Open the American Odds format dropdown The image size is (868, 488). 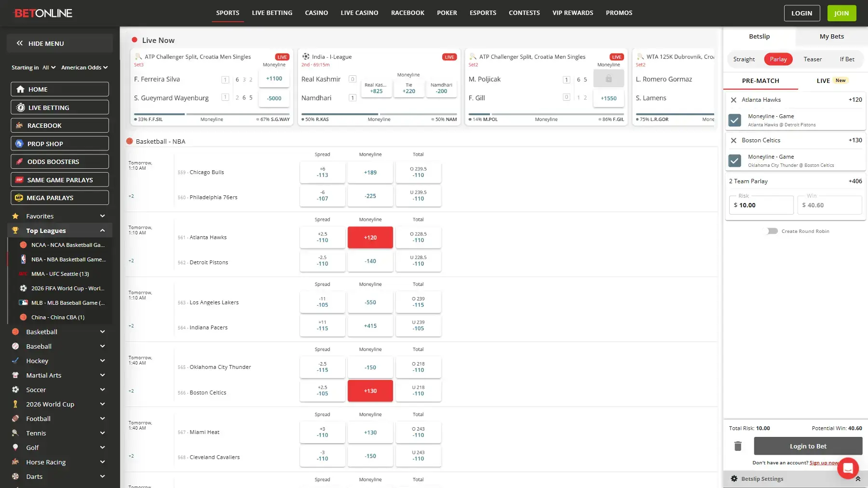[x=84, y=68]
